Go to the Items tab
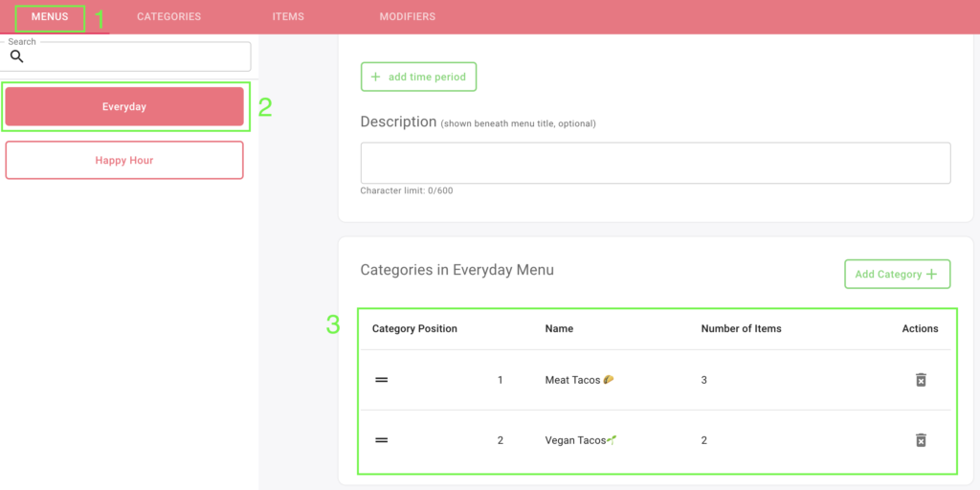980x490 pixels. [288, 17]
